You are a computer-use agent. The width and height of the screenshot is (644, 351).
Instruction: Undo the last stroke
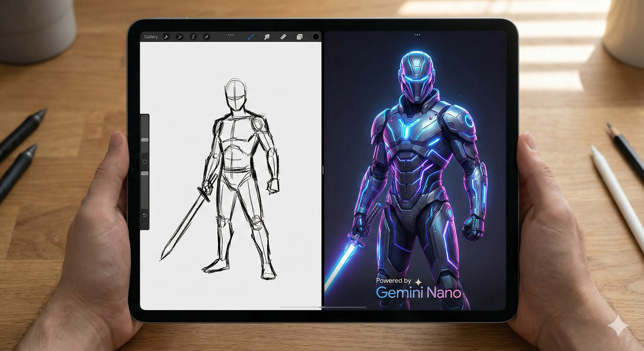[145, 215]
